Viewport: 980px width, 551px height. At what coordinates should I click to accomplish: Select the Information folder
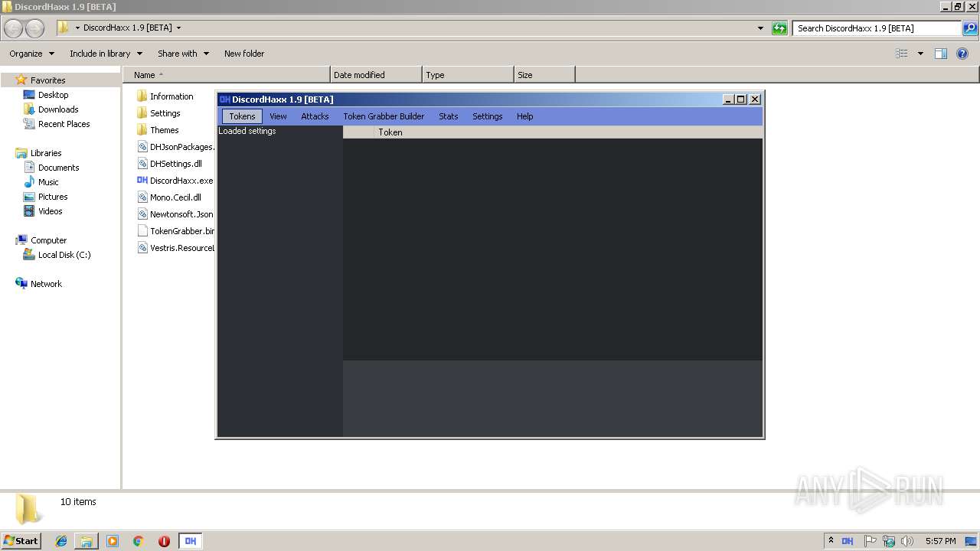click(165, 96)
